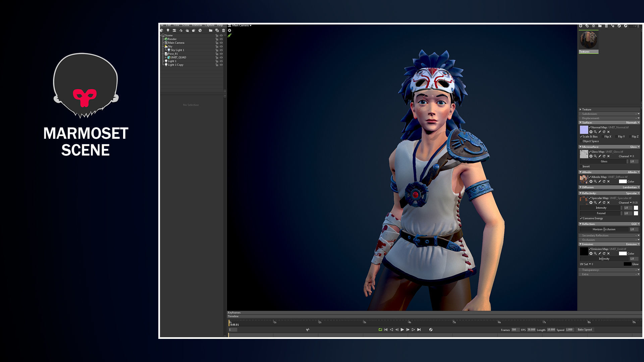Add a sky object from scene toolbar
644x362 pixels.
pos(187,31)
